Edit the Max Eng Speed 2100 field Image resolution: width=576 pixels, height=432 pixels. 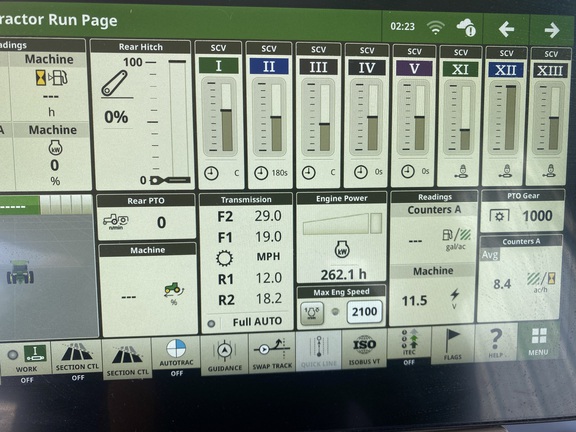point(364,312)
